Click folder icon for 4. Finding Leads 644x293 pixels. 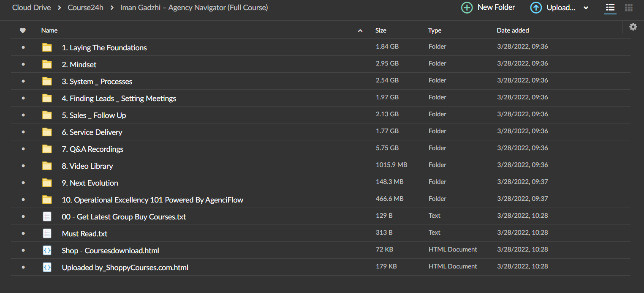[47, 98]
